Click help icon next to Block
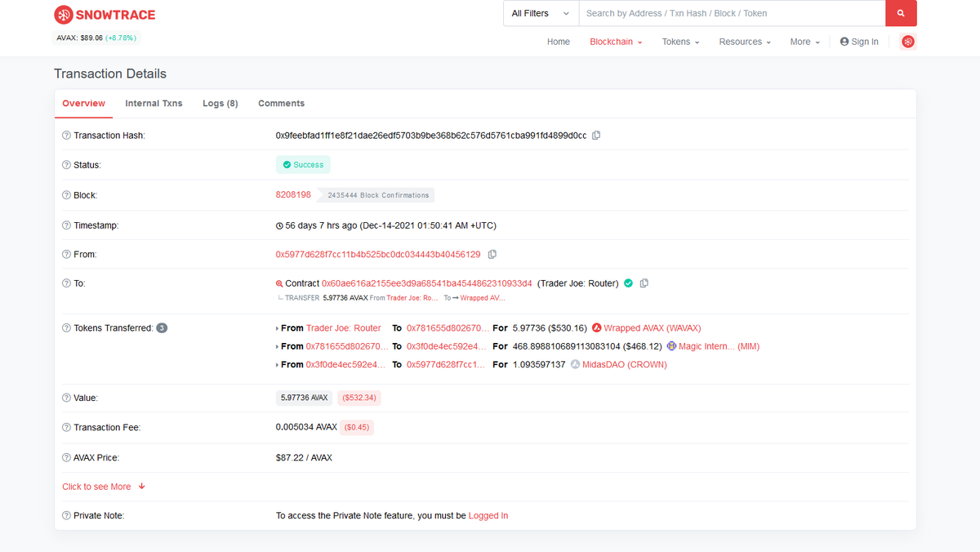The image size is (980, 552). click(x=66, y=195)
